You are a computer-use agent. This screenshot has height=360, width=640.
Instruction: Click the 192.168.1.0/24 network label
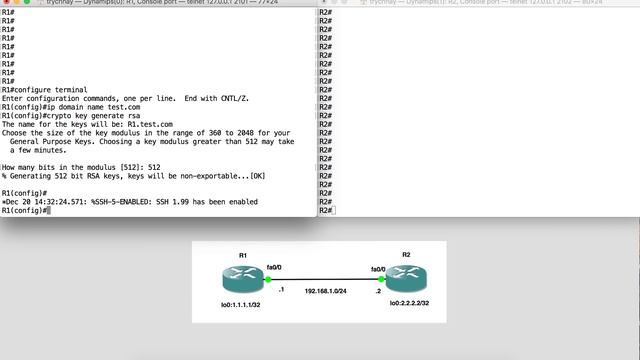(325, 291)
